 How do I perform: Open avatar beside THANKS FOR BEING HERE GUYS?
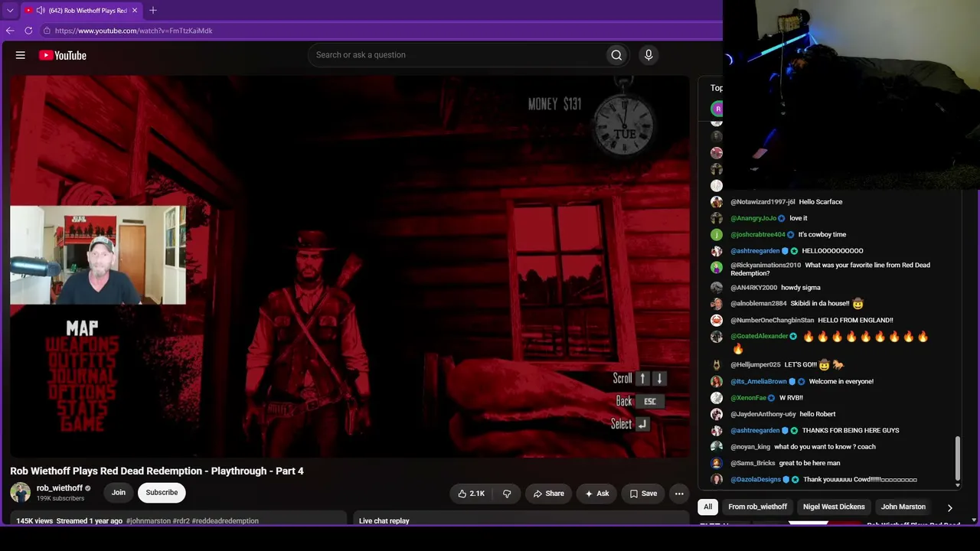717,431
